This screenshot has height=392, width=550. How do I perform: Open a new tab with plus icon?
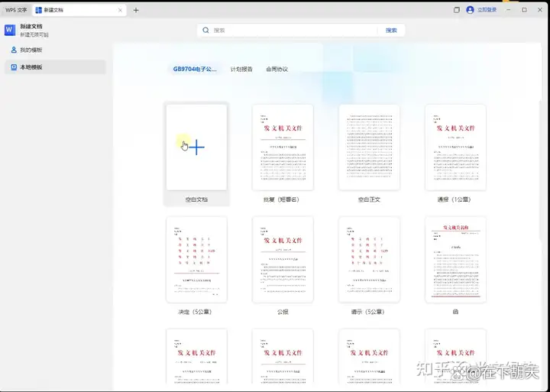[x=136, y=10]
